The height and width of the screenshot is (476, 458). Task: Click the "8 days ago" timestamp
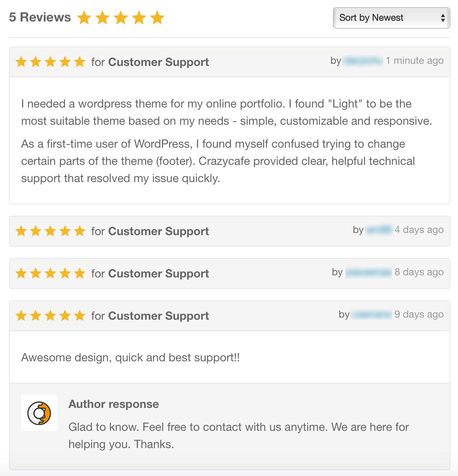click(419, 272)
